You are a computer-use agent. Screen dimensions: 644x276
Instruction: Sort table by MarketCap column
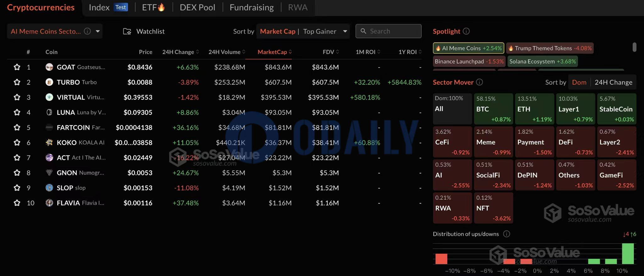click(275, 52)
